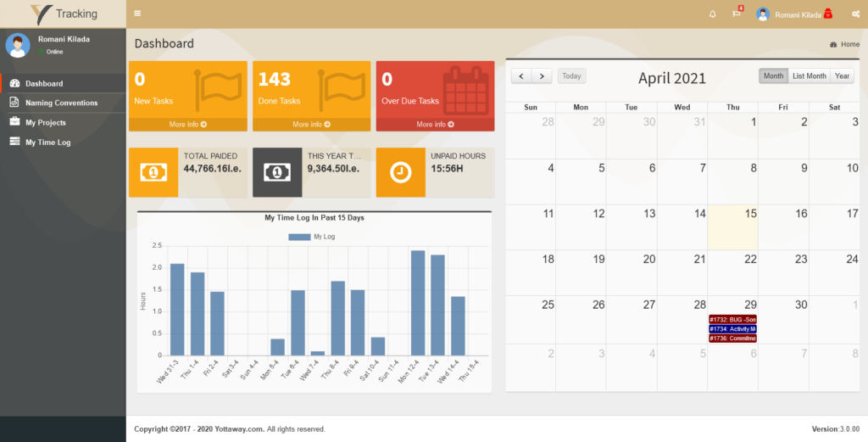The image size is (868, 442).
Task: Click the Unpaid Hours clock icon
Action: pyautogui.click(x=401, y=172)
